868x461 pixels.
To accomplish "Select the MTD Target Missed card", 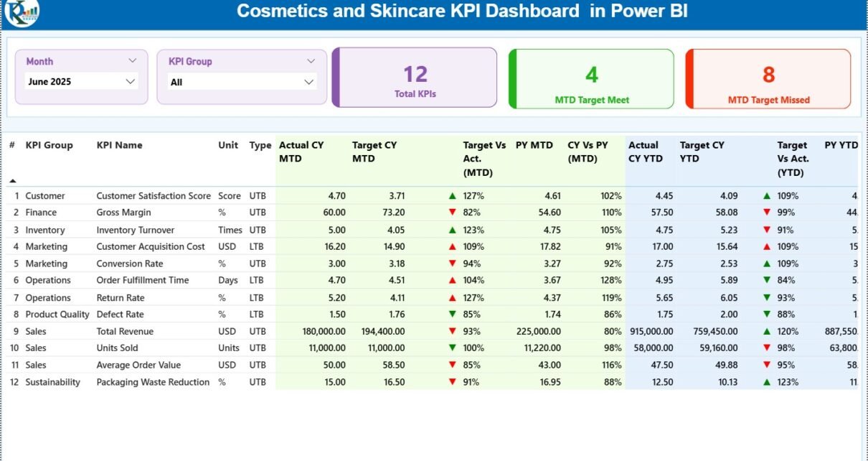I will coord(768,78).
